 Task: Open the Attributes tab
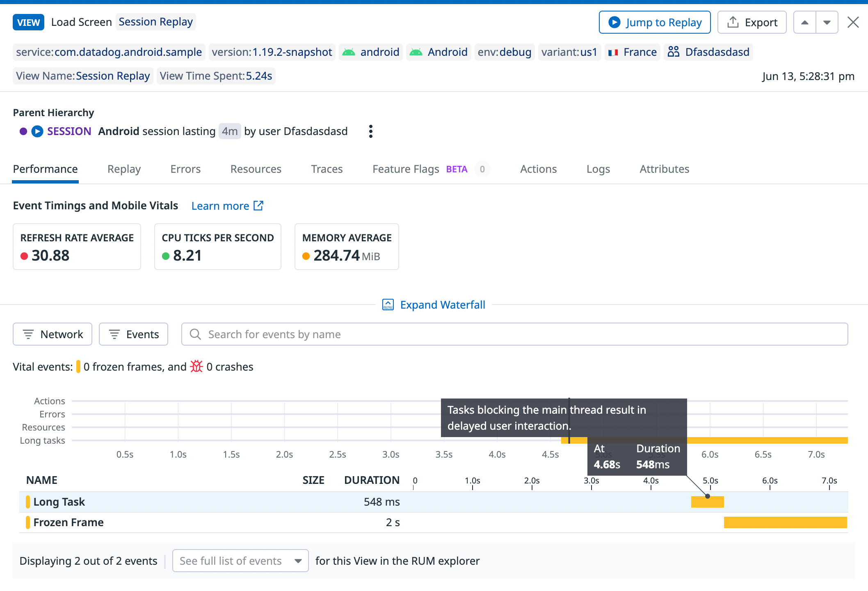(664, 169)
